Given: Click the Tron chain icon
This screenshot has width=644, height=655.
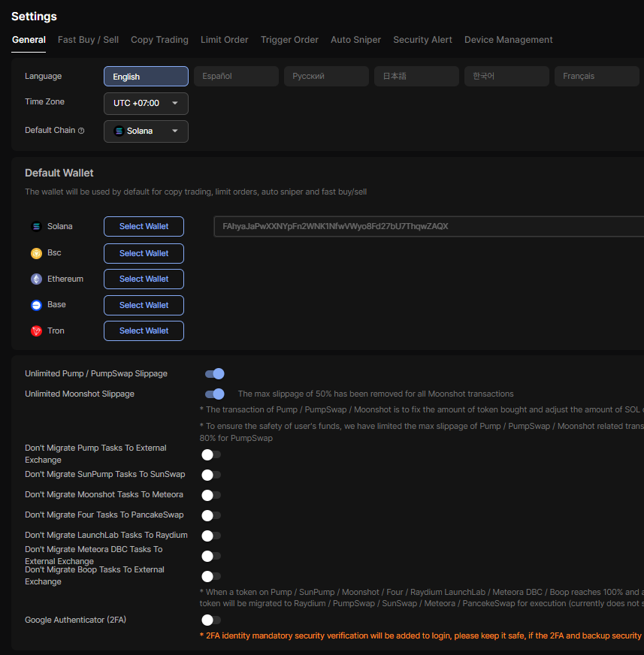Looking at the screenshot, I should click(36, 331).
